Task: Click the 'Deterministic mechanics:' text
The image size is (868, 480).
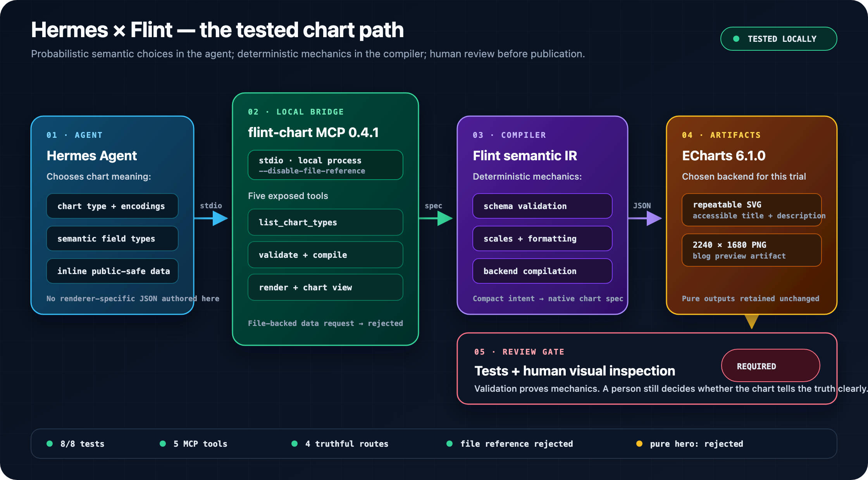Action: tap(527, 177)
